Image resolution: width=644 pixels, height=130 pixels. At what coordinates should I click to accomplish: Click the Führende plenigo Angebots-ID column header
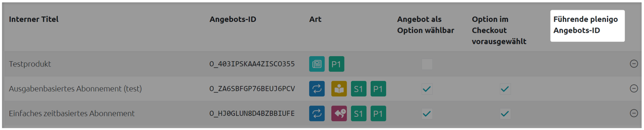click(x=585, y=25)
